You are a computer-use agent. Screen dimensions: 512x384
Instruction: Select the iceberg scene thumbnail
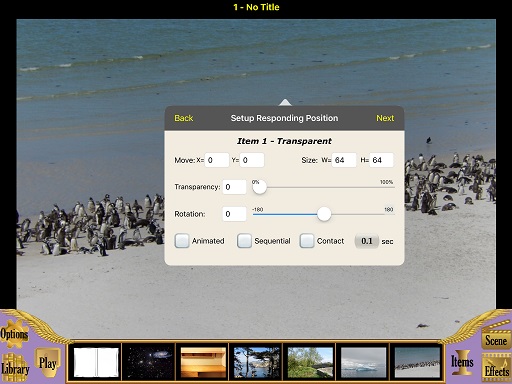[x=363, y=362]
